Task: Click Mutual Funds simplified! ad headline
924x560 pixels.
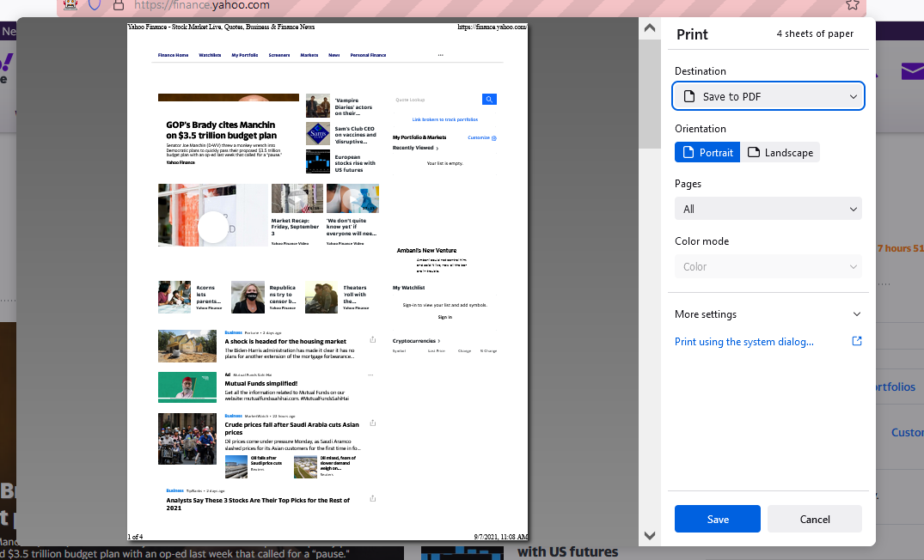Action: 261,383
